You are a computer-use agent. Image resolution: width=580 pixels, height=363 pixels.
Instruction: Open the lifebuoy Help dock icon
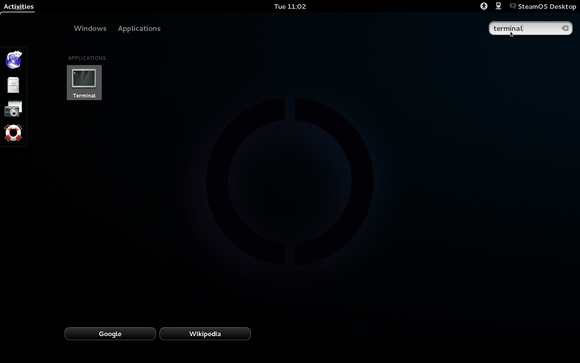[x=13, y=133]
